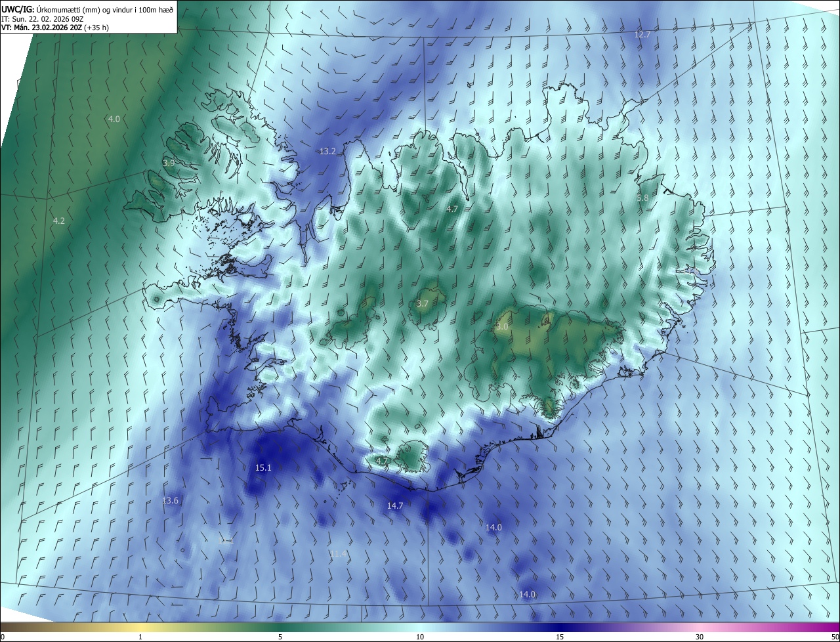Viewport: 840px width, 642px height.
Task: Click the 5.8 value label
Action: [x=642, y=198]
